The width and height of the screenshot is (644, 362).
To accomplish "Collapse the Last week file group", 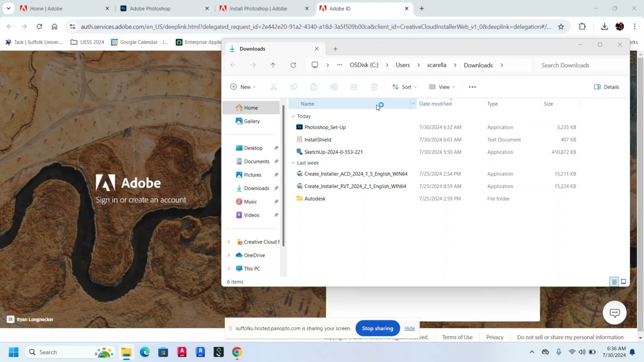I will 293,163.
